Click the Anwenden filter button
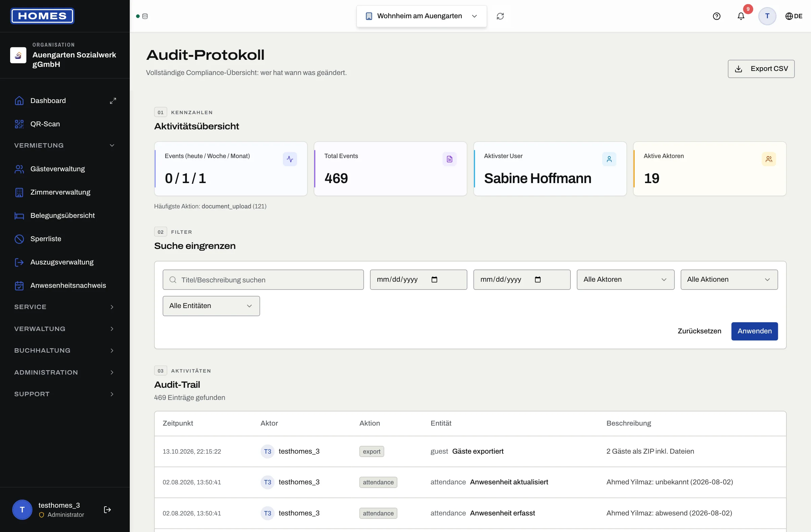 [x=754, y=331]
